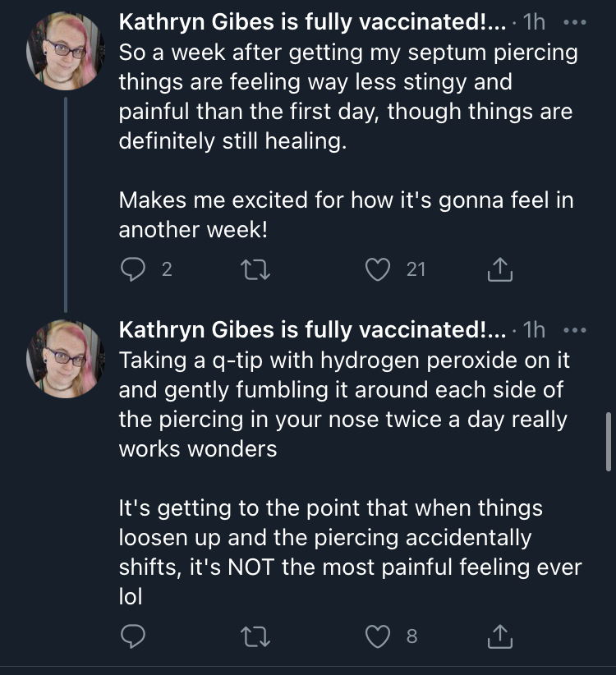Reply to the septum piercing tweet

(133, 269)
